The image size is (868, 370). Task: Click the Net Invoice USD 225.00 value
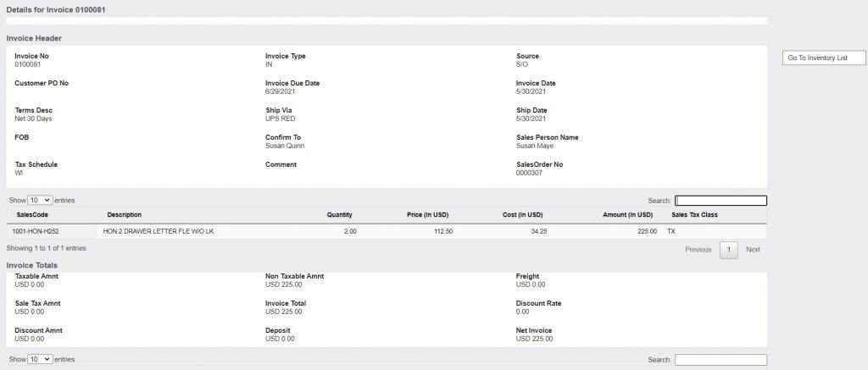click(534, 339)
